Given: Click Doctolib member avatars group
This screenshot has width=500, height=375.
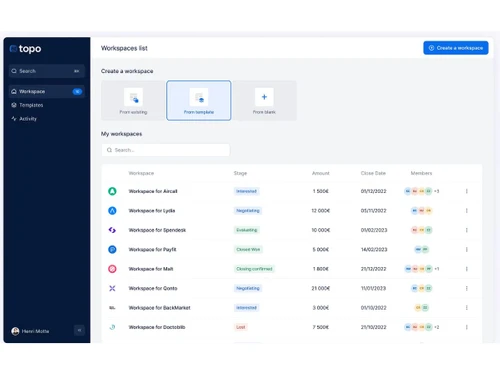Looking at the screenshot, I should [x=421, y=327].
